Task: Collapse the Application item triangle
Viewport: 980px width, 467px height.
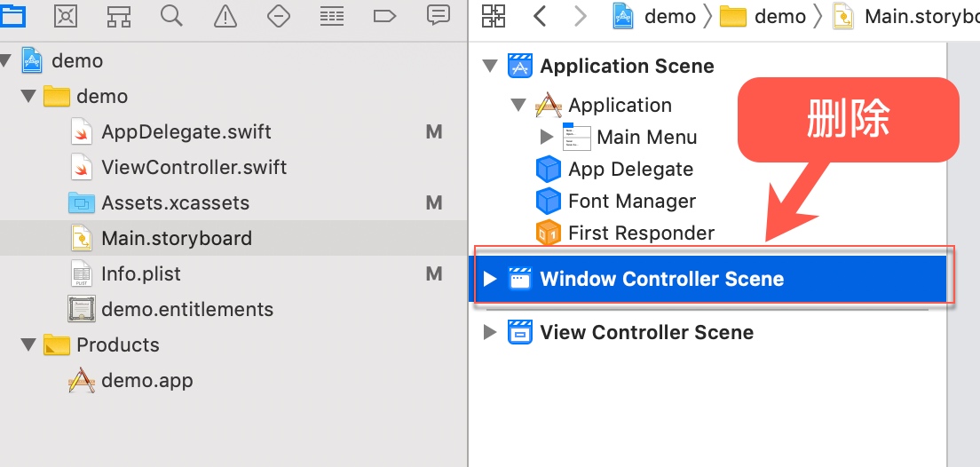Action: [x=518, y=105]
